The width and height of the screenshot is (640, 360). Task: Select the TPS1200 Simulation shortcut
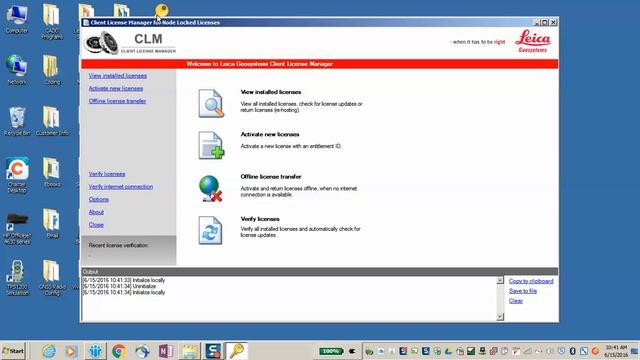click(17, 278)
